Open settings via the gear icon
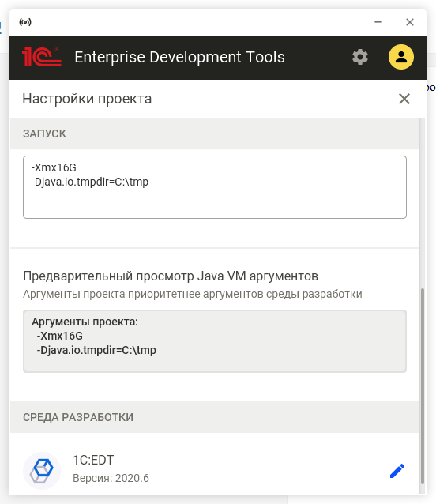436x504 pixels. coord(360,57)
